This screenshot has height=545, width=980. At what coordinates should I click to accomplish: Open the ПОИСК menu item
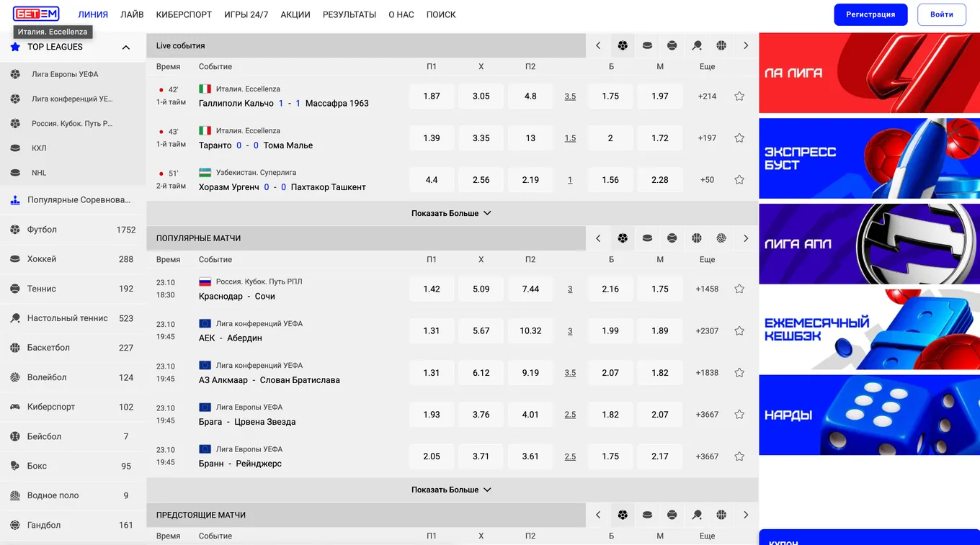coord(441,14)
